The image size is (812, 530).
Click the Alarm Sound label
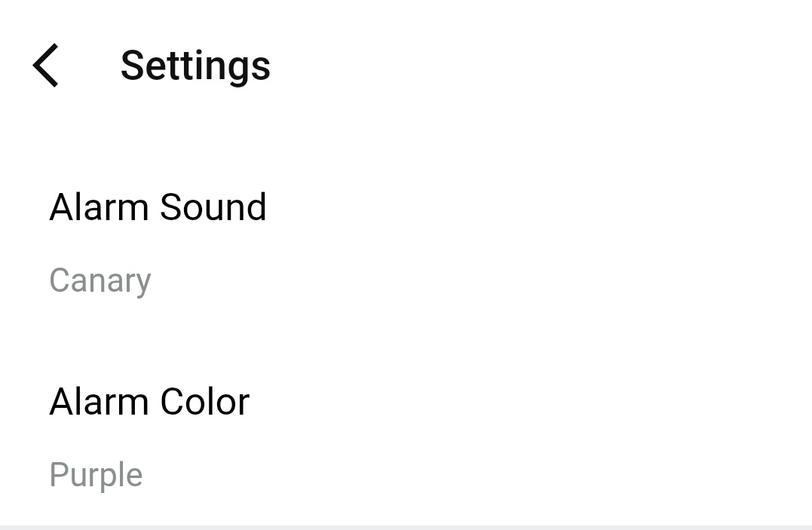click(x=158, y=207)
